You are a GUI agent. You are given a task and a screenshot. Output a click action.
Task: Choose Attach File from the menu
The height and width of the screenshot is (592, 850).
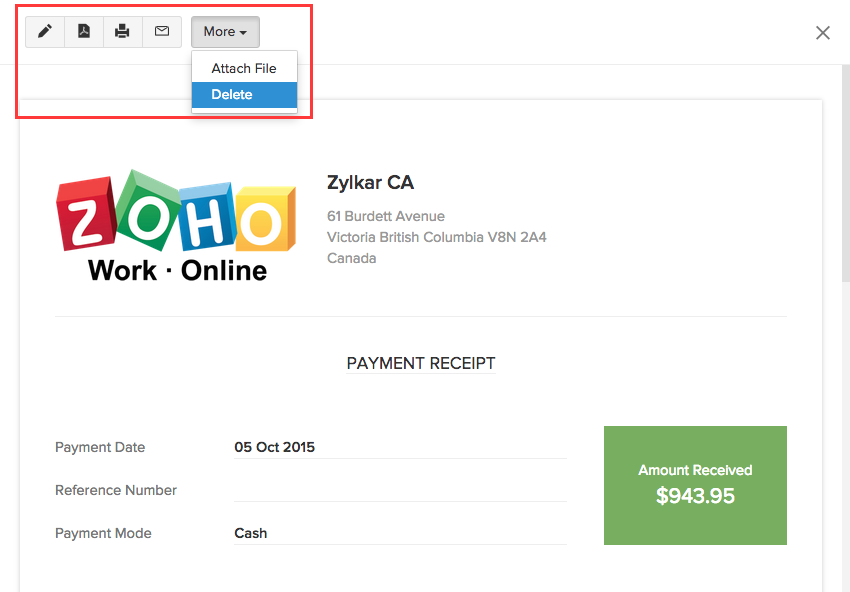244,68
